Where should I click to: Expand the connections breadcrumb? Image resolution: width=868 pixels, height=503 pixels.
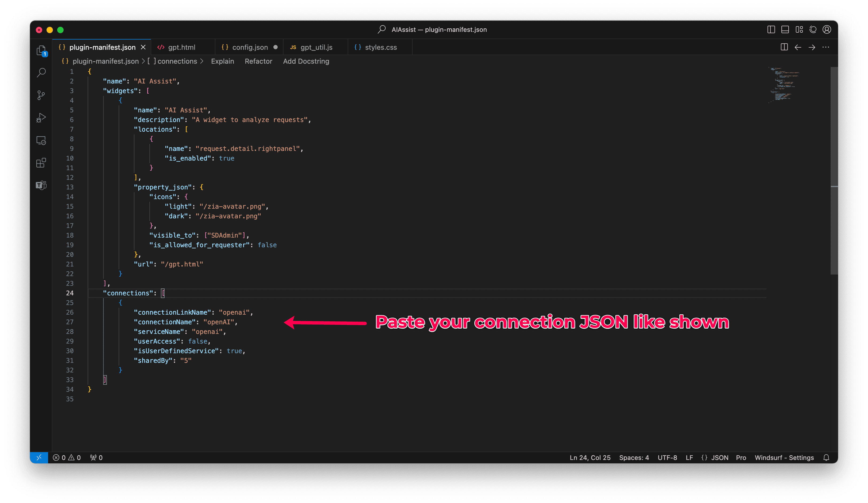[x=177, y=61]
